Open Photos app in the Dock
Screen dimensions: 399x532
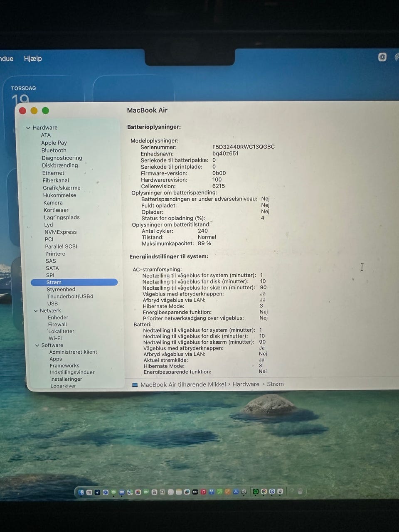coord(138,492)
